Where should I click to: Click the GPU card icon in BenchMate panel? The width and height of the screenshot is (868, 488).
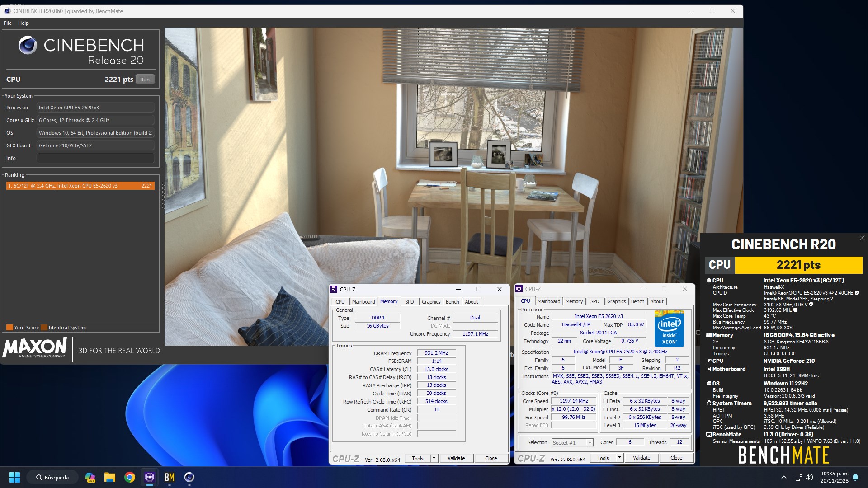click(709, 361)
